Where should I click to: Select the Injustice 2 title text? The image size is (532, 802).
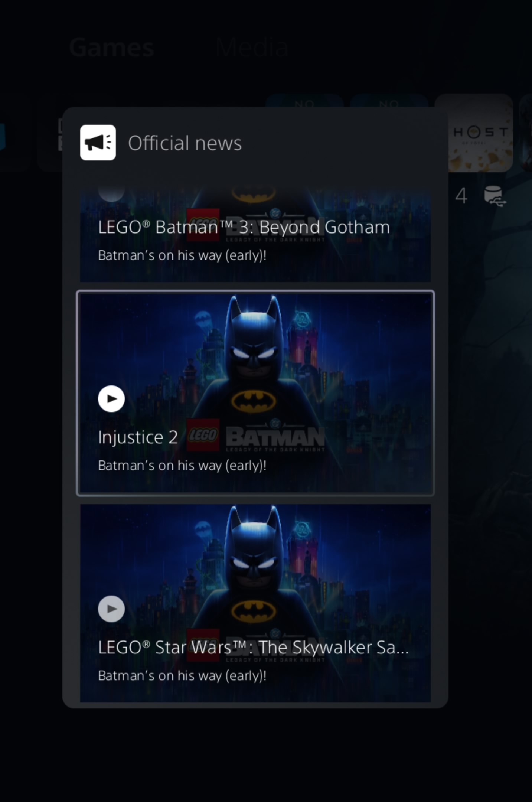(138, 437)
